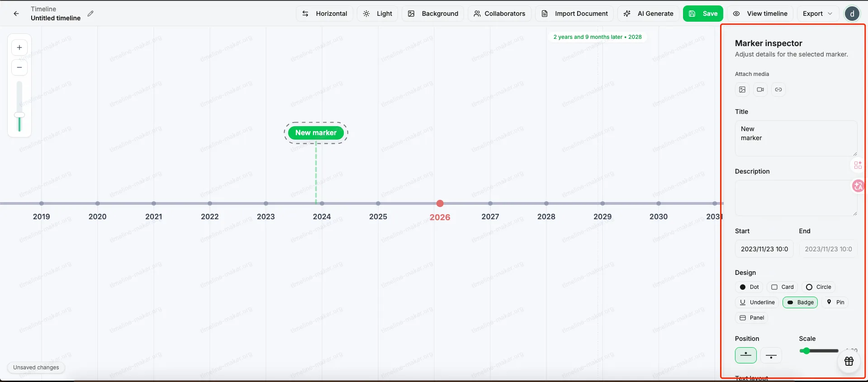This screenshot has width=868, height=382.
Task: Open the Collaborators panel
Action: [x=499, y=14]
